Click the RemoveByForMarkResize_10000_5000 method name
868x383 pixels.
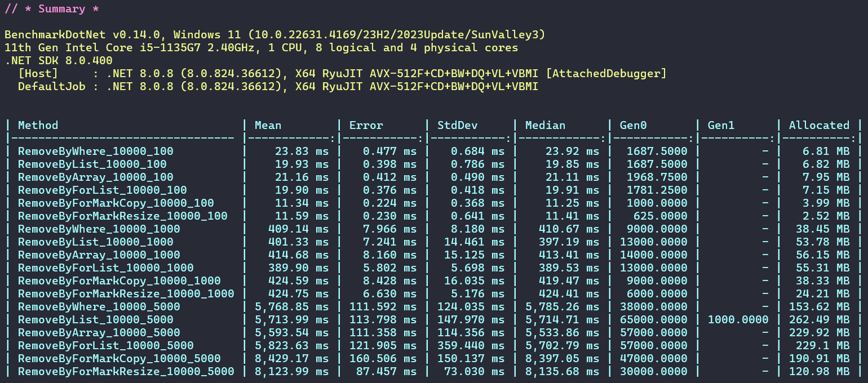[x=126, y=371]
